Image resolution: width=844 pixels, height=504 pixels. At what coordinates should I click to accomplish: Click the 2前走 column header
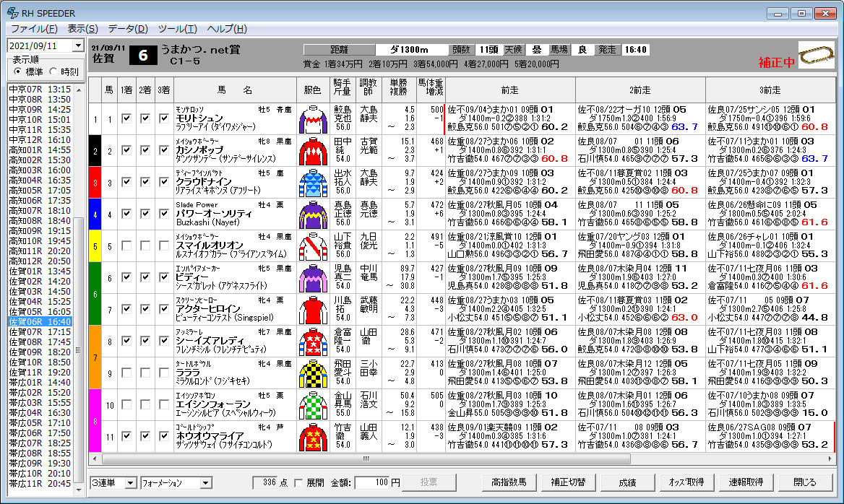(640, 90)
